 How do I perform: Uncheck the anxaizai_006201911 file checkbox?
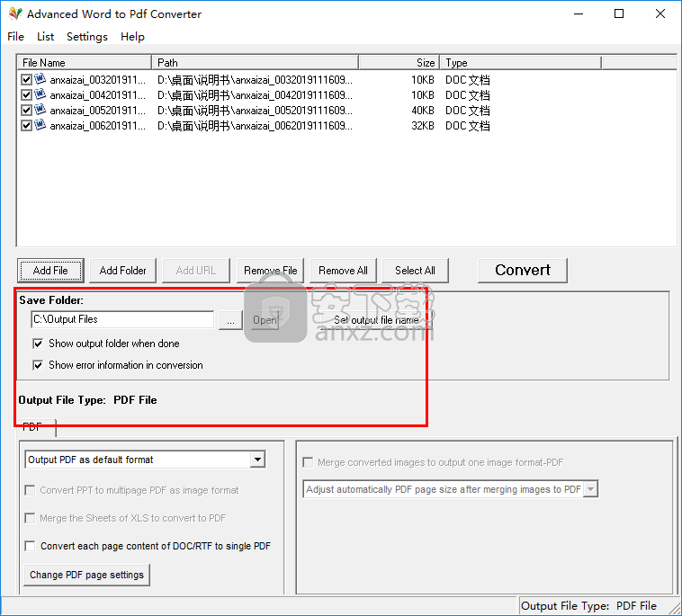pos(26,126)
